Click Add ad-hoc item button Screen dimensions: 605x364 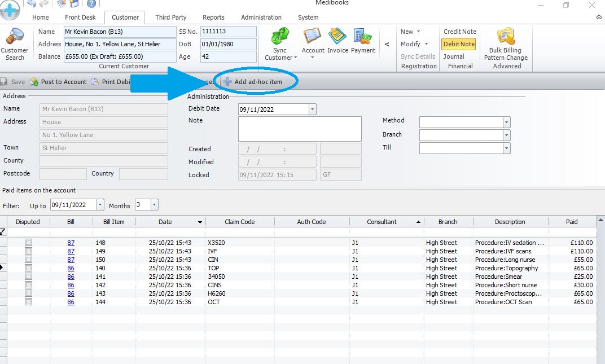[x=253, y=82]
